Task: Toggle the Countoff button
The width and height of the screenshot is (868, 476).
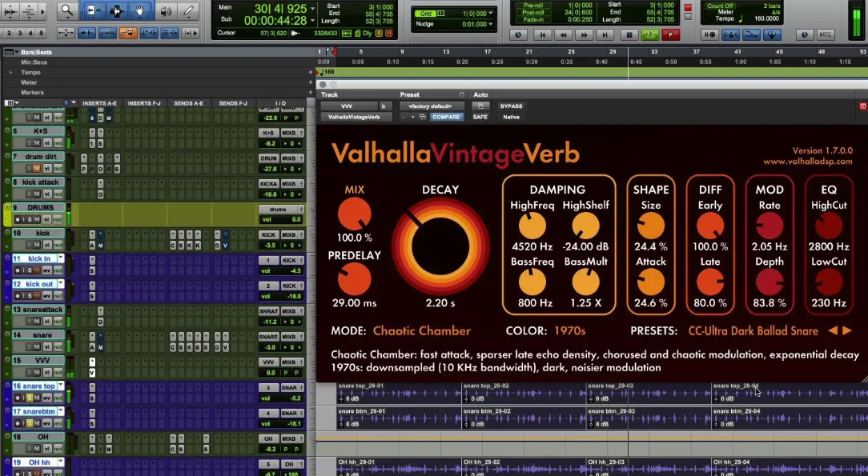Action: [x=751, y=35]
